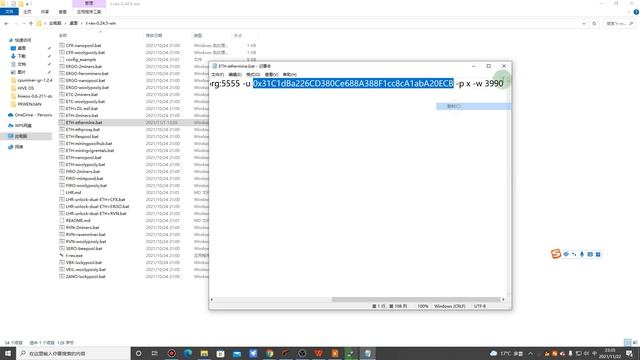This screenshot has height=360, width=640.
Task: Open the Notepad View menu
Action: click(271, 74)
